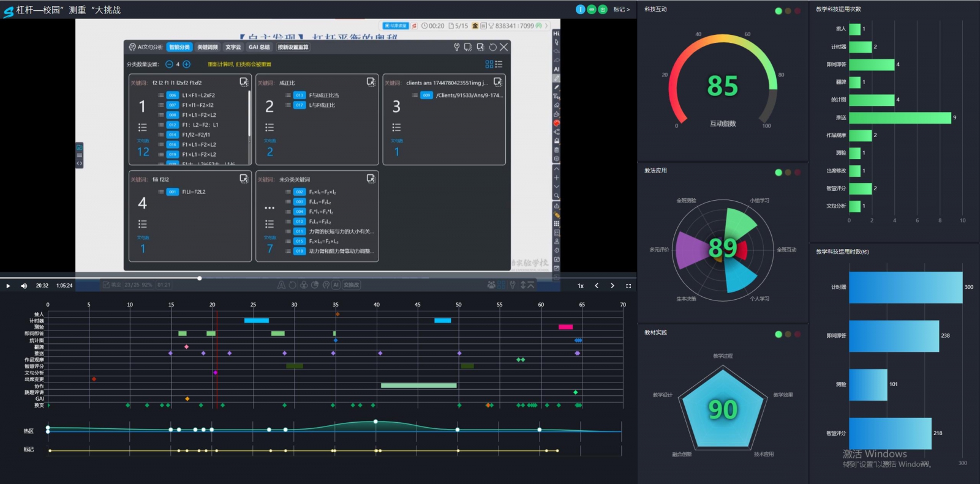The image size is (980, 484).
Task: Click the rightmost green circle icon in header
Action: [x=603, y=9]
